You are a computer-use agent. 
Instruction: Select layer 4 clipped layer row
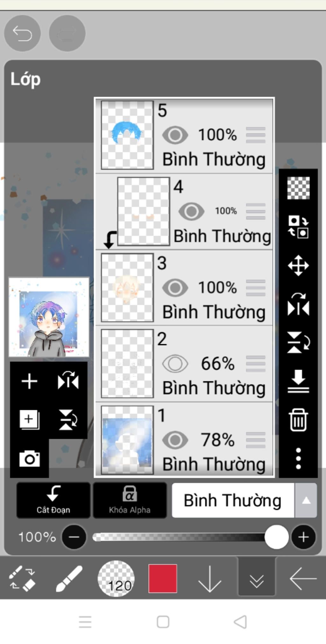coord(184,212)
